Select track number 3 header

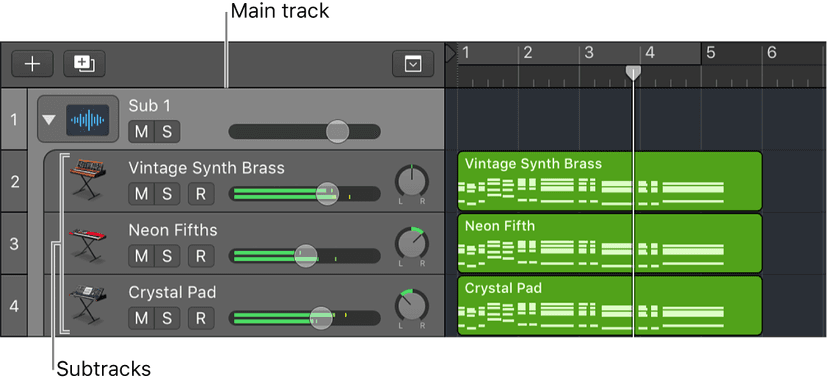click(14, 243)
